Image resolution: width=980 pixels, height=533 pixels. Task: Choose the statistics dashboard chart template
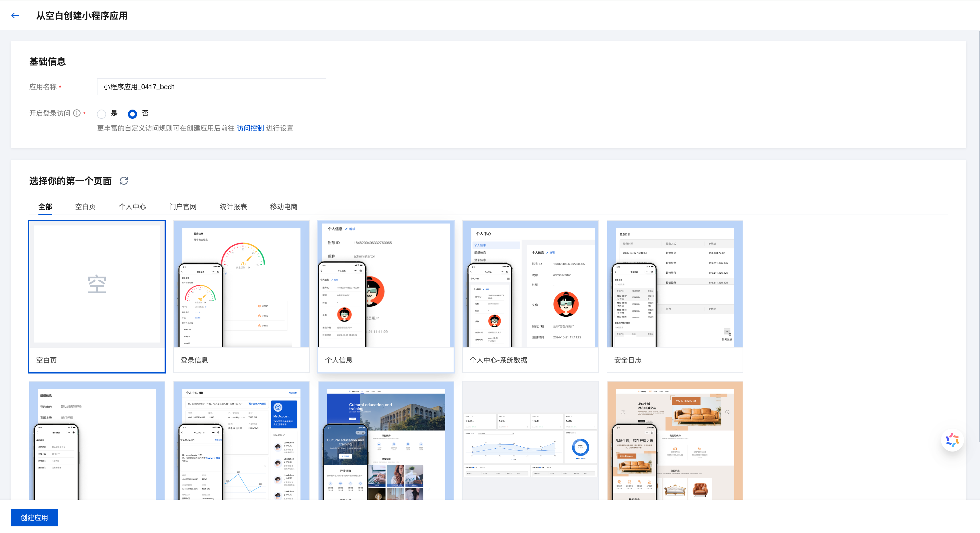(530, 441)
